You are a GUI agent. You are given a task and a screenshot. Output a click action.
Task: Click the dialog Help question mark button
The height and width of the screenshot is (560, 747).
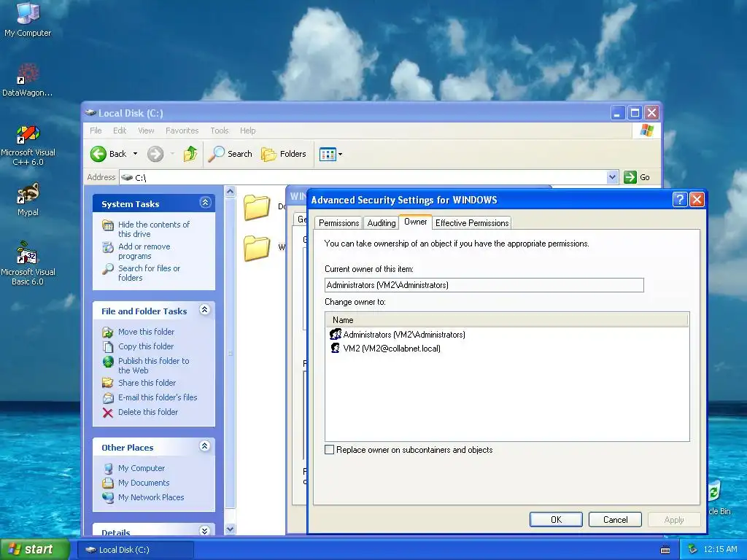(680, 200)
